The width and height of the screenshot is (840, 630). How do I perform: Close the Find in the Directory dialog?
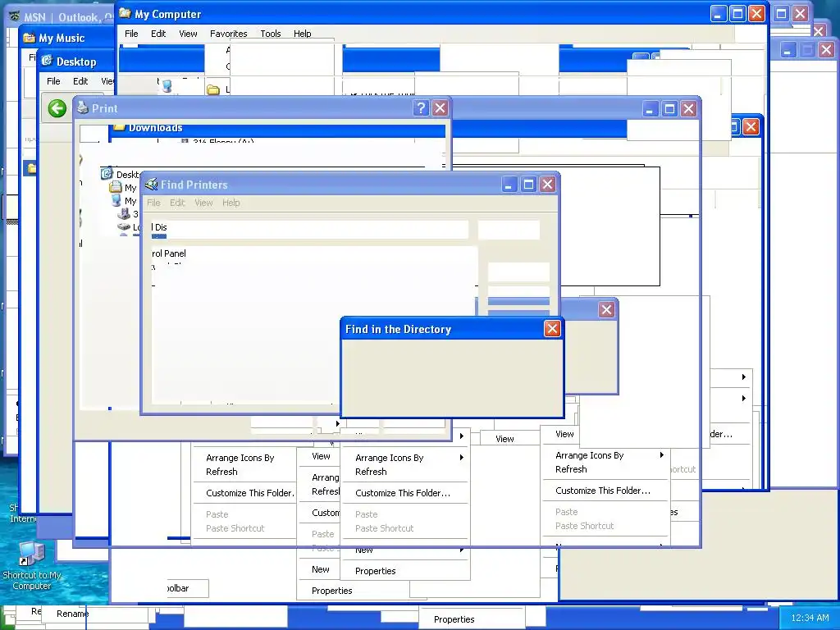pyautogui.click(x=552, y=328)
